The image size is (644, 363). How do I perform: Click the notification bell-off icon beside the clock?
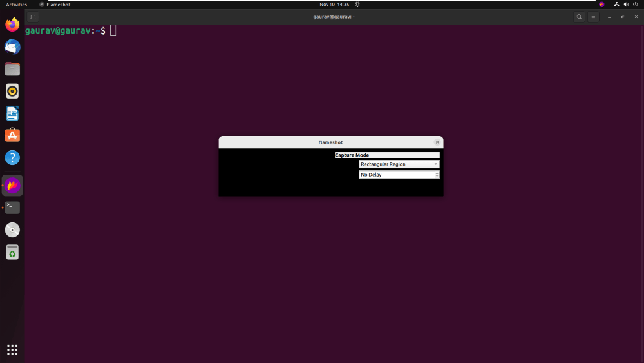pyautogui.click(x=357, y=5)
